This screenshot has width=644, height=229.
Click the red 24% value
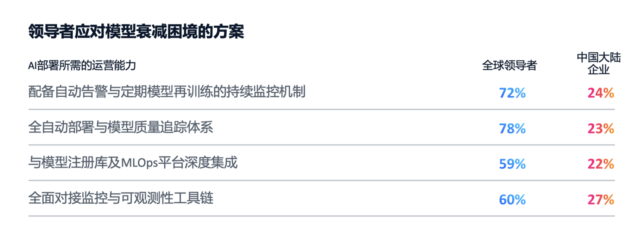coord(600,93)
